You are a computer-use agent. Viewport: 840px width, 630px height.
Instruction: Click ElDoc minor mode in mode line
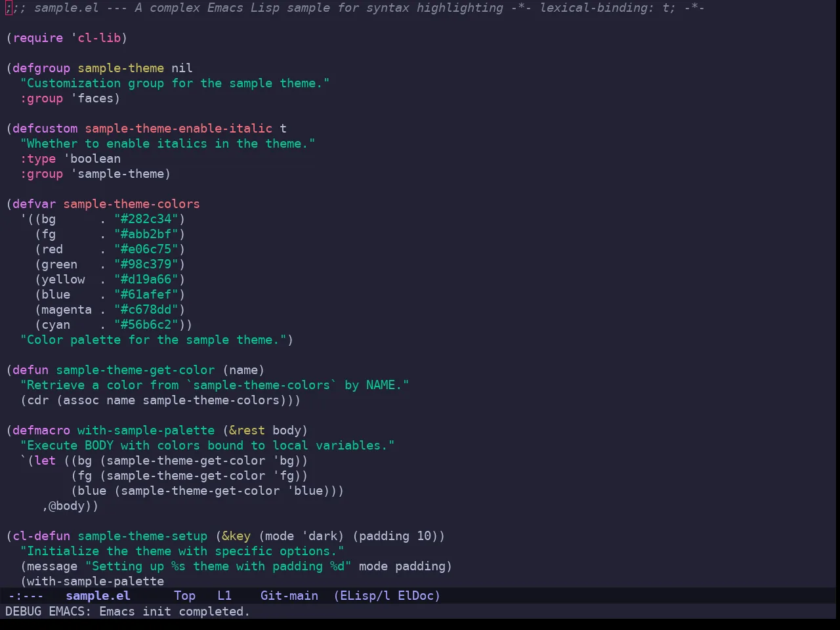[x=415, y=596]
